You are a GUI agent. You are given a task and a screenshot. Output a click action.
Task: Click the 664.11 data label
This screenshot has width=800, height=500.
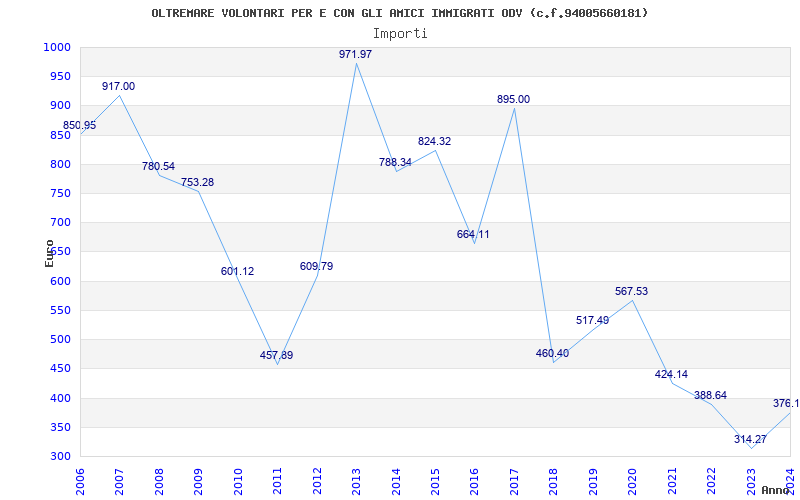click(473, 235)
